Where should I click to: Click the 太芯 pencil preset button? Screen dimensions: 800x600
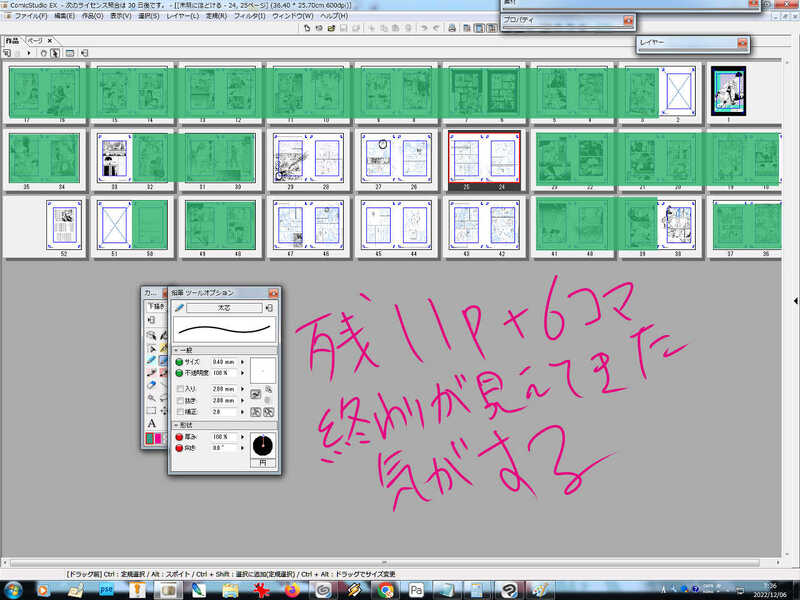(224, 308)
